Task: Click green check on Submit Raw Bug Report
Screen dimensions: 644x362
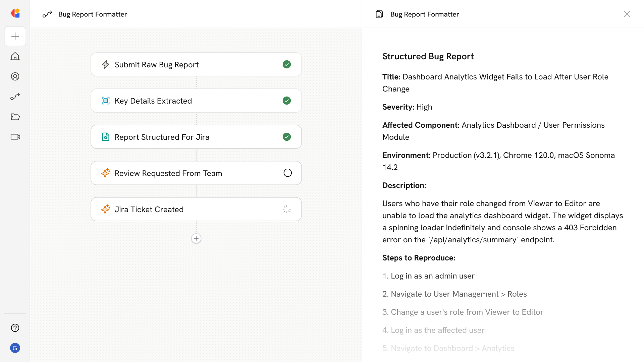Action: click(x=287, y=64)
